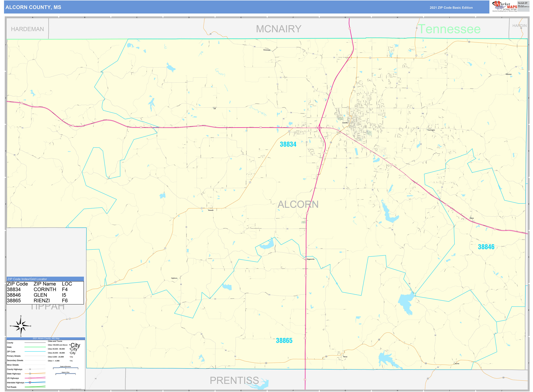Click the 'Cities and Towns' legend heading
Screen dimensions: 533x392
pos(55,341)
